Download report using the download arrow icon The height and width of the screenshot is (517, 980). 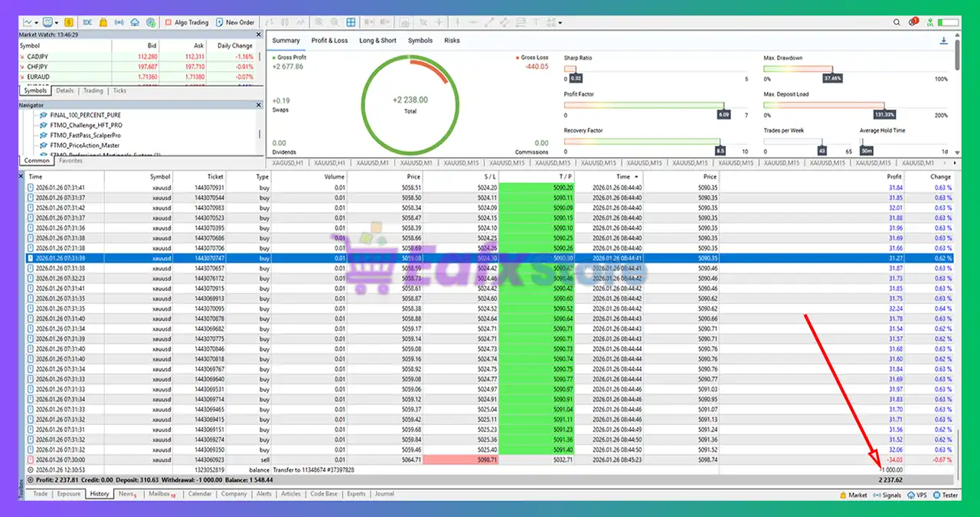pyautogui.click(x=943, y=41)
